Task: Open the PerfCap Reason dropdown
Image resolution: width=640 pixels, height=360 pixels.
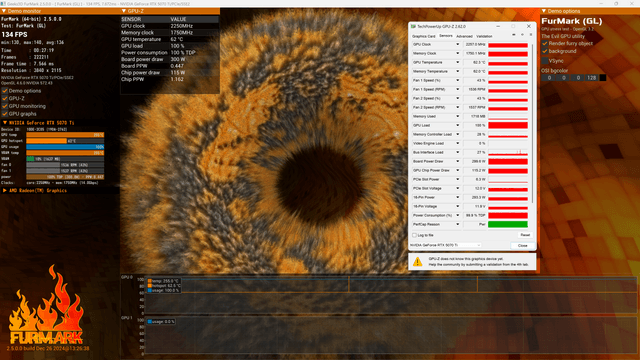Action: (457, 224)
